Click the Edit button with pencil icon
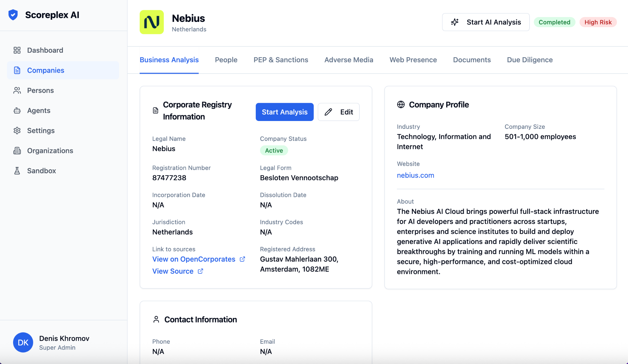The image size is (628, 364). tap(339, 112)
